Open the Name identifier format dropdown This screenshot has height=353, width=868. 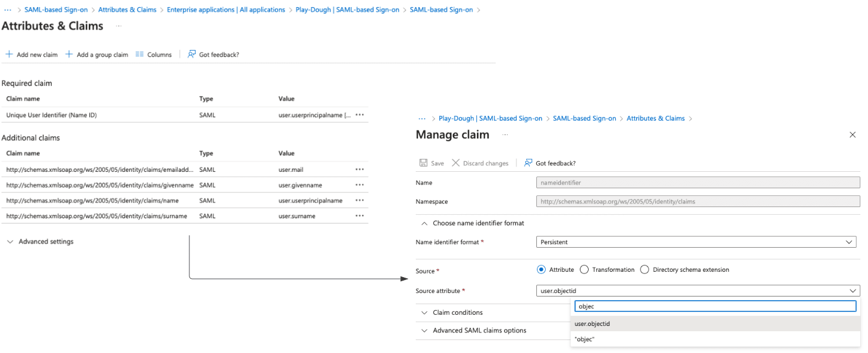point(849,242)
